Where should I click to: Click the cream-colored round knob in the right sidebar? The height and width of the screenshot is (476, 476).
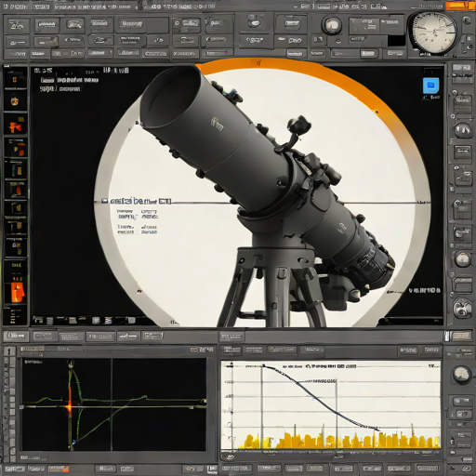click(462, 258)
